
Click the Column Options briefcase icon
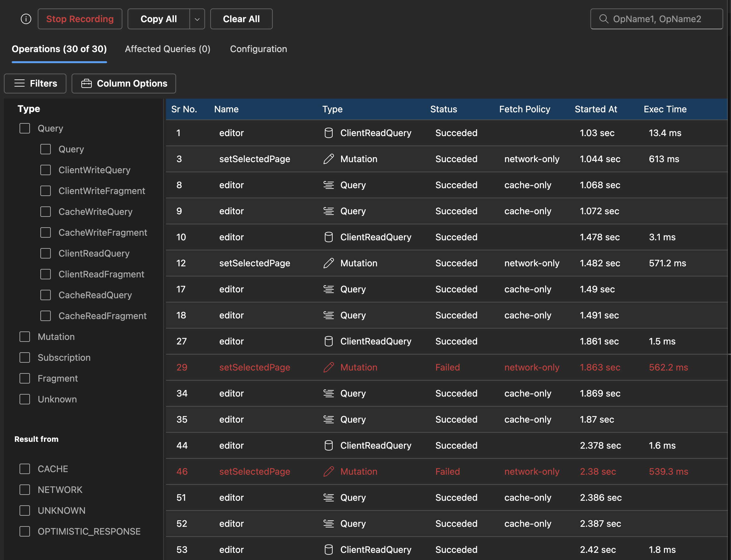[86, 83]
